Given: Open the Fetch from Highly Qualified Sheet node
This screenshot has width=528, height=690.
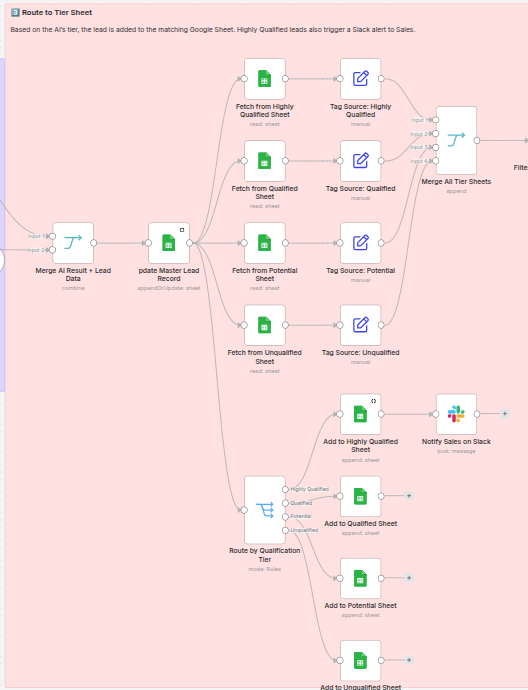Looking at the screenshot, I should coord(264,79).
